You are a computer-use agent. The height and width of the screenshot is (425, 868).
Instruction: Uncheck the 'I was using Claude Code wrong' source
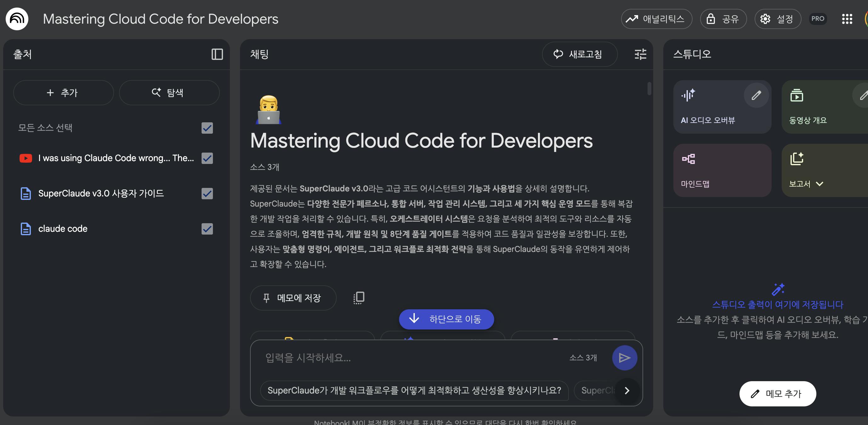tap(207, 158)
